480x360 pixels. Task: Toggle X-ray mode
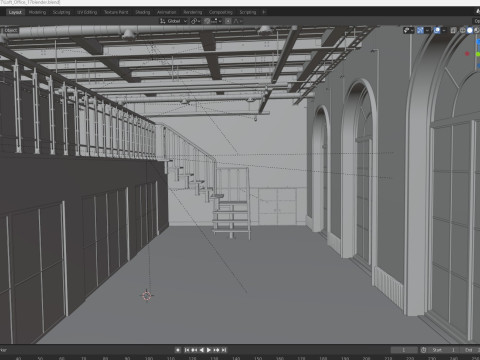coord(453,30)
